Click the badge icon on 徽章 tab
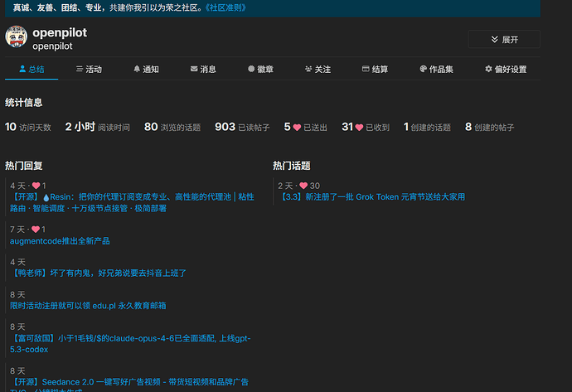 click(x=251, y=69)
